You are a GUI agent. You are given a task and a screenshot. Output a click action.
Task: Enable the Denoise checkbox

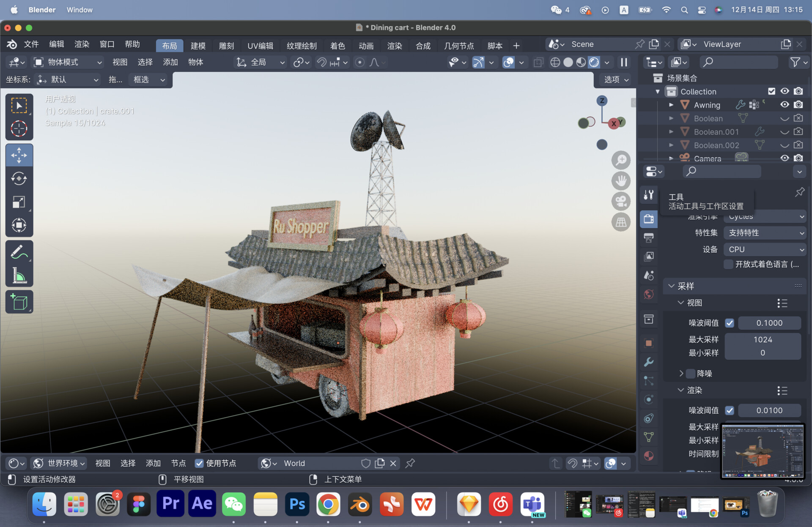[x=691, y=374]
